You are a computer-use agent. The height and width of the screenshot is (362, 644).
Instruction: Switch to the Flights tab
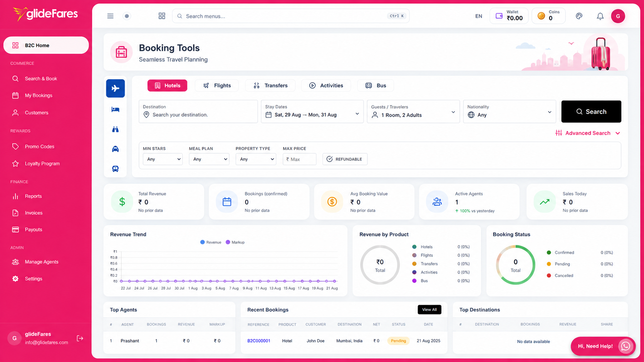(x=217, y=85)
